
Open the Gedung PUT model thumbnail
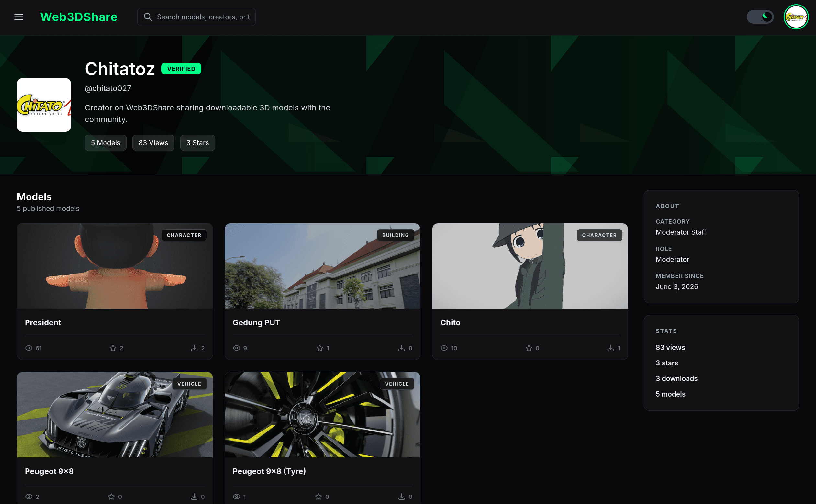coord(322,266)
